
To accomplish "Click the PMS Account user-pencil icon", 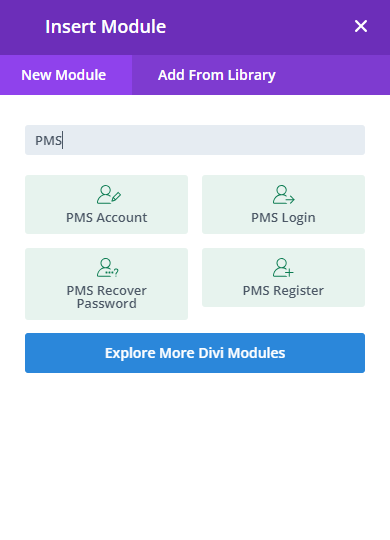I will coord(109,195).
